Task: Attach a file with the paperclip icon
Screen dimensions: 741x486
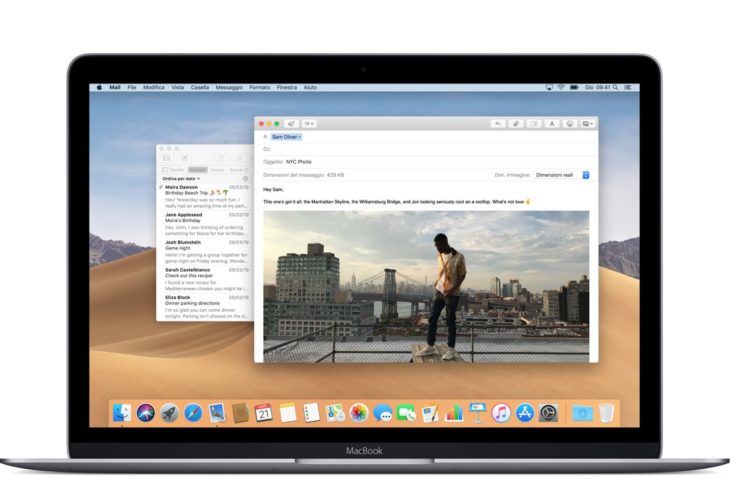Action: (516, 124)
